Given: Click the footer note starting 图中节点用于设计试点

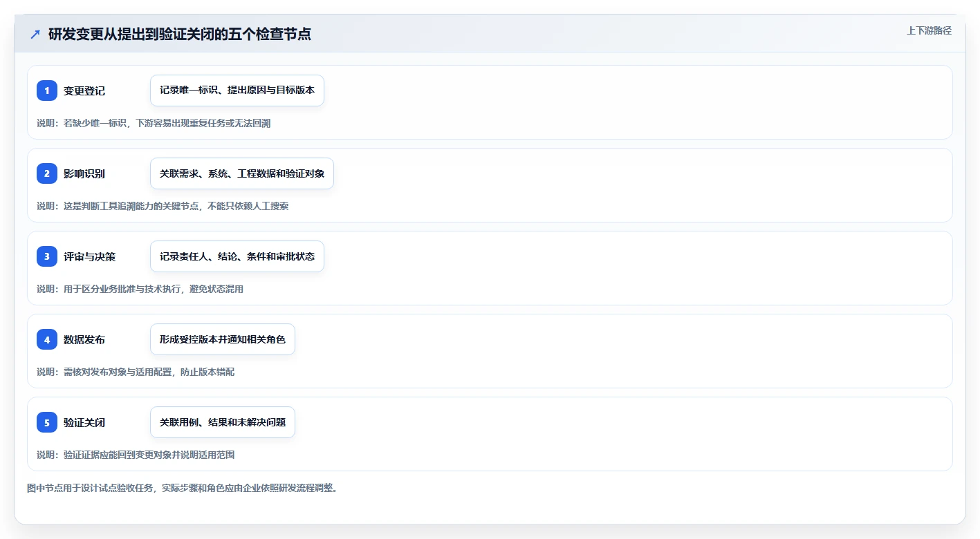Looking at the screenshot, I should pos(182,488).
